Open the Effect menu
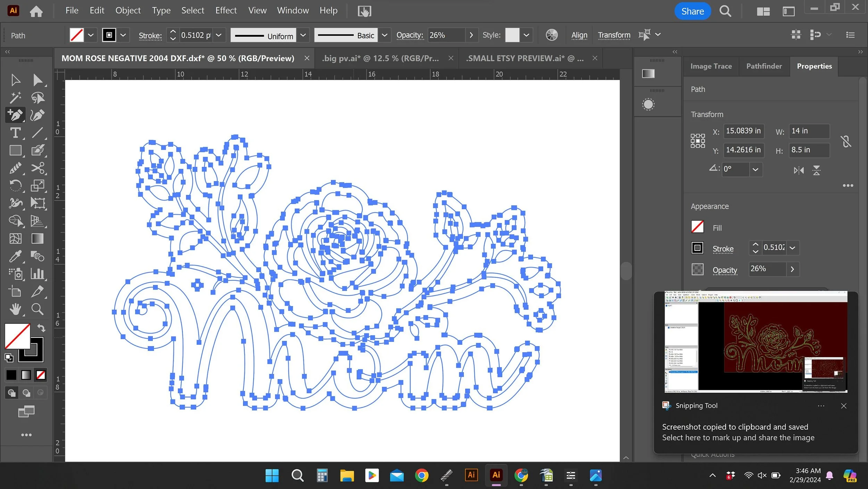Image resolution: width=868 pixels, height=489 pixels. click(x=226, y=10)
